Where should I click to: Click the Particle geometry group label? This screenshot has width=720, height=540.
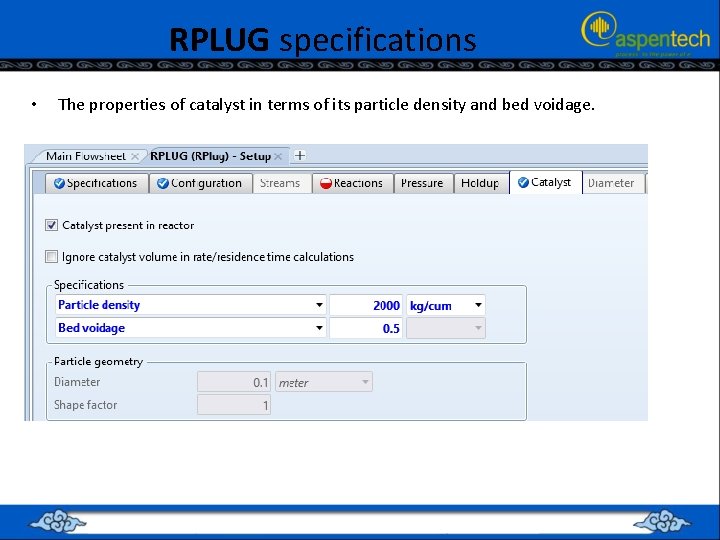pyautogui.click(x=98, y=362)
